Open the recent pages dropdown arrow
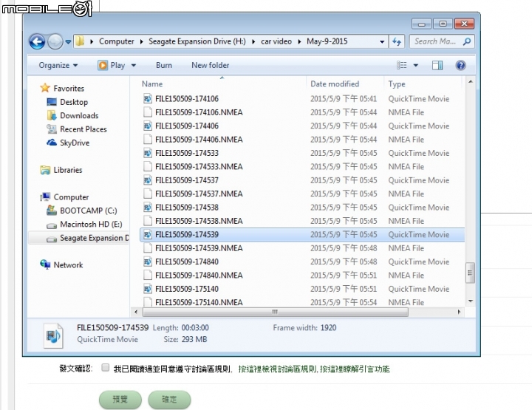The image size is (532, 410). pos(68,41)
